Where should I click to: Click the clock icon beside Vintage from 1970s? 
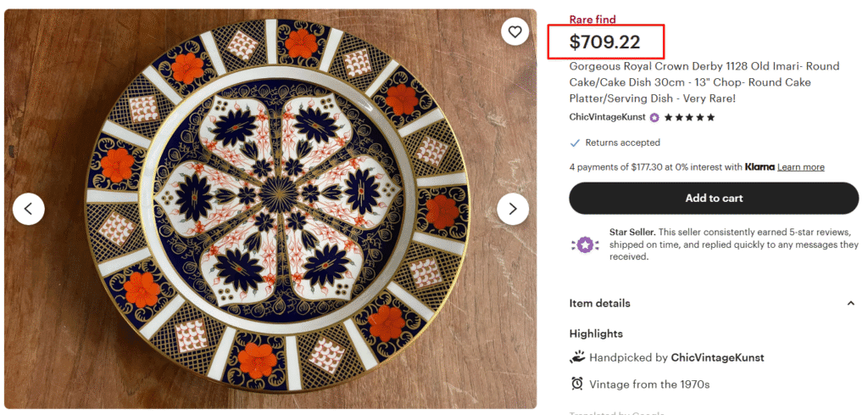pyautogui.click(x=577, y=384)
